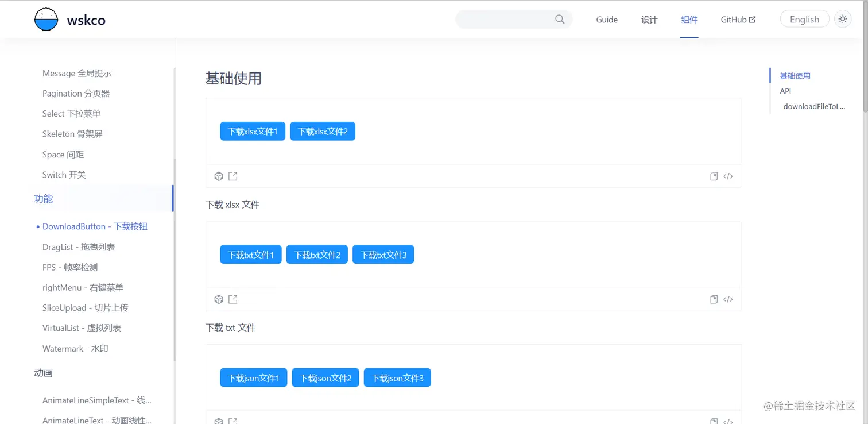Open CodeSandbox icon under xlsx demo

[219, 176]
